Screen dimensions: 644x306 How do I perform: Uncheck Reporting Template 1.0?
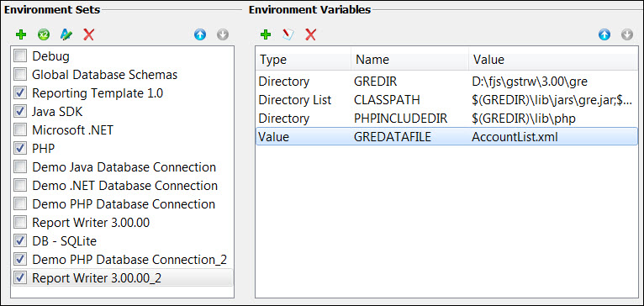(20, 93)
